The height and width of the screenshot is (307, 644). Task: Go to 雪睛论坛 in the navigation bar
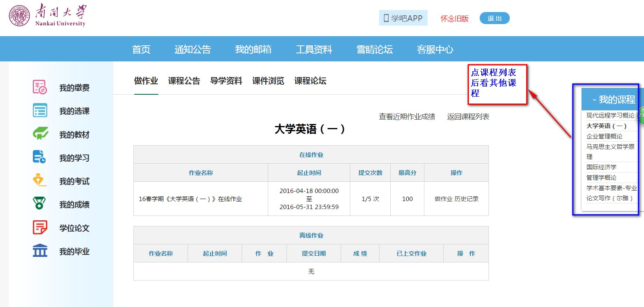click(x=374, y=49)
